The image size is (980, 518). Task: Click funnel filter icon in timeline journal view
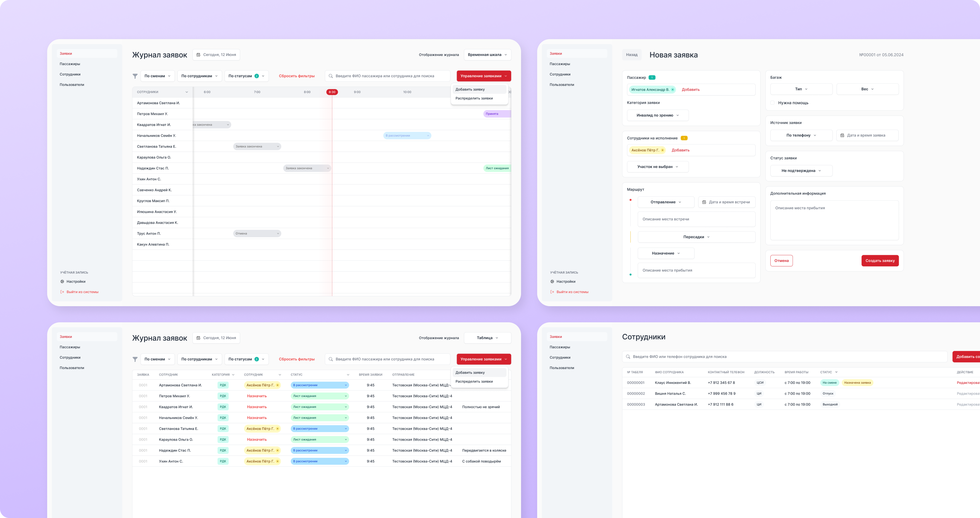tap(135, 76)
